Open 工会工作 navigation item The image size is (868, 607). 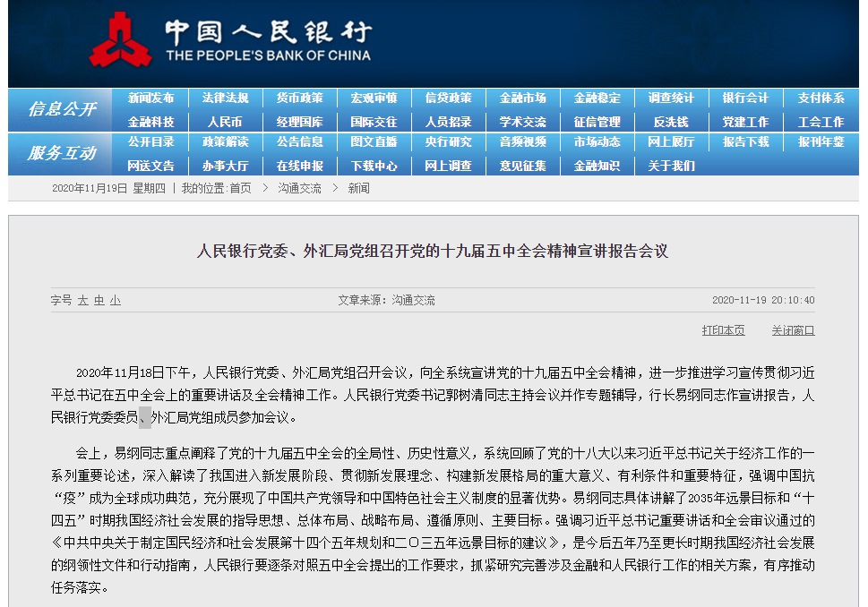click(x=821, y=122)
